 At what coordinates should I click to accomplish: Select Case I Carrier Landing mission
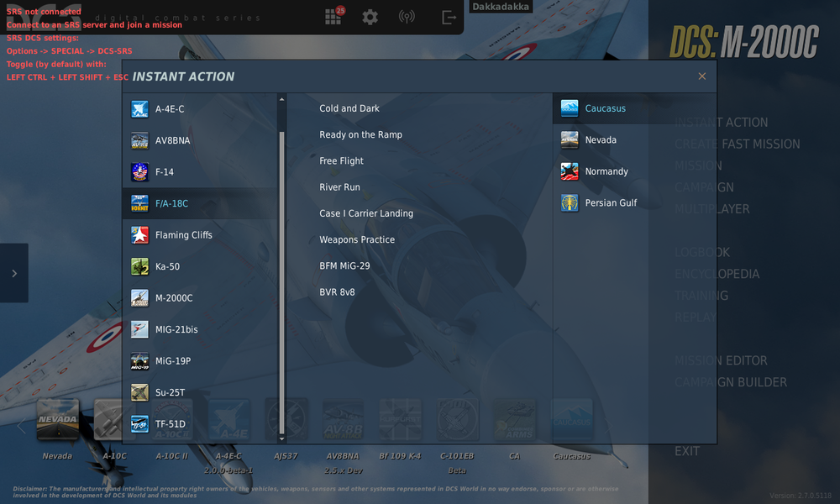pyautogui.click(x=366, y=213)
